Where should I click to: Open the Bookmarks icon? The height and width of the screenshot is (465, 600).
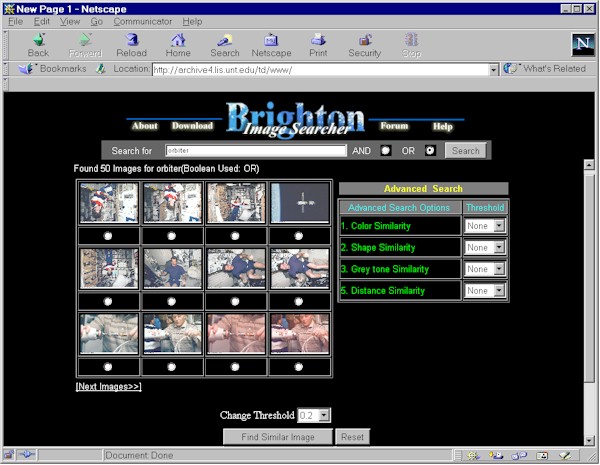point(26,69)
